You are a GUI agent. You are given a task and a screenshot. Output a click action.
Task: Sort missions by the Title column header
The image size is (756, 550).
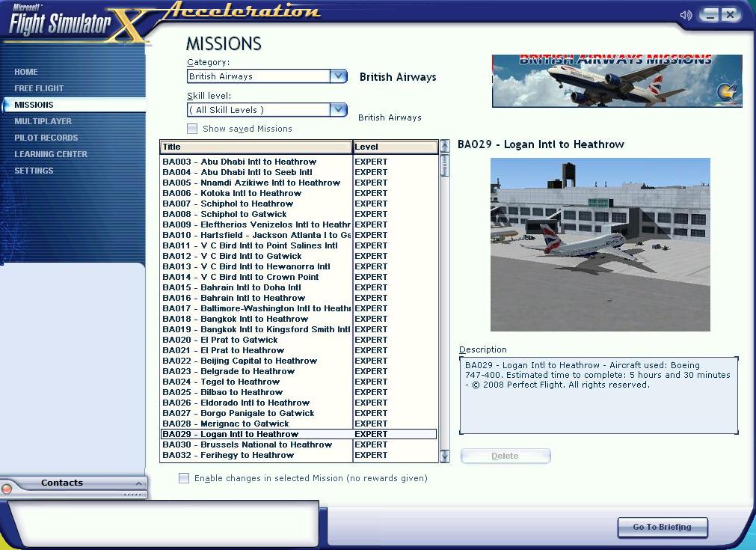click(x=256, y=147)
